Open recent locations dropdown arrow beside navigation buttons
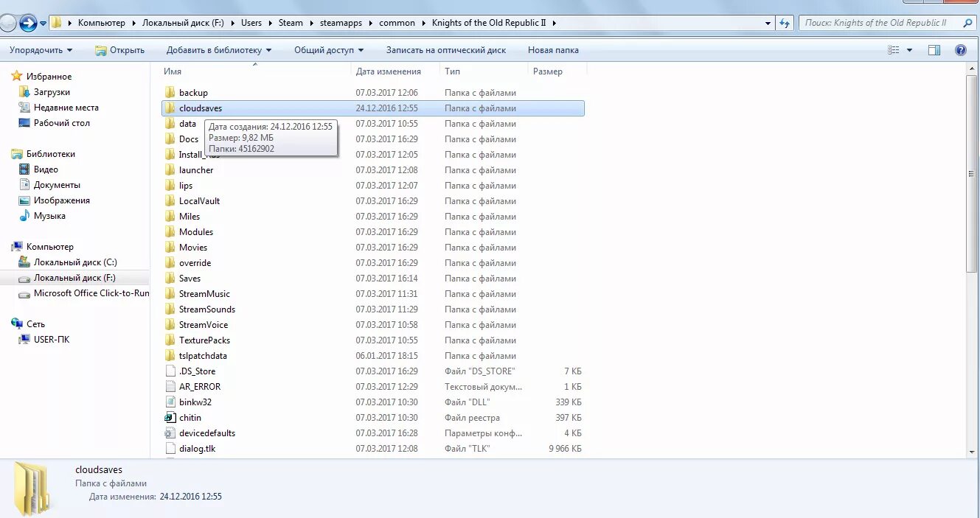The height and width of the screenshot is (518, 980). coord(44,23)
